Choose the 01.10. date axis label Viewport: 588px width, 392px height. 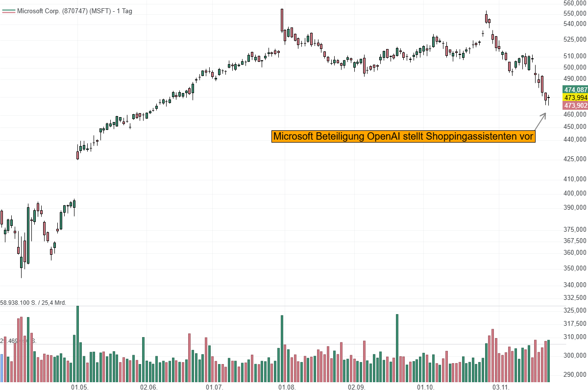pos(426,387)
